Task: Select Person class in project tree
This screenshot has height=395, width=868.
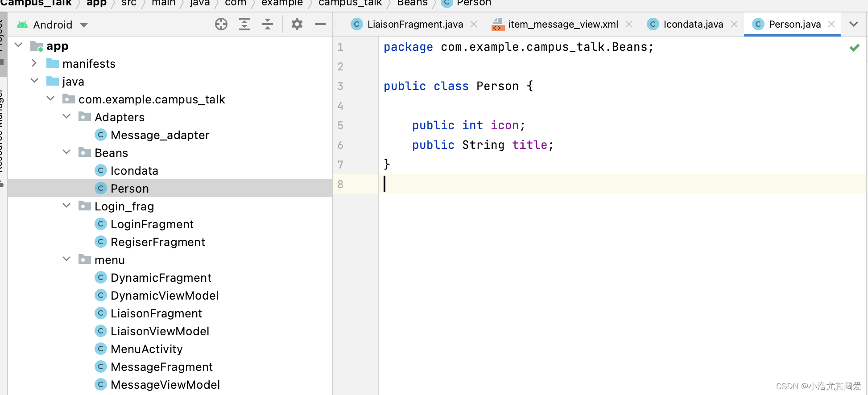Action: pyautogui.click(x=130, y=189)
